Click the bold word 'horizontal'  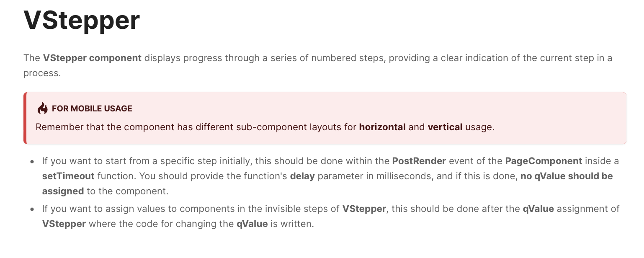coord(382,127)
